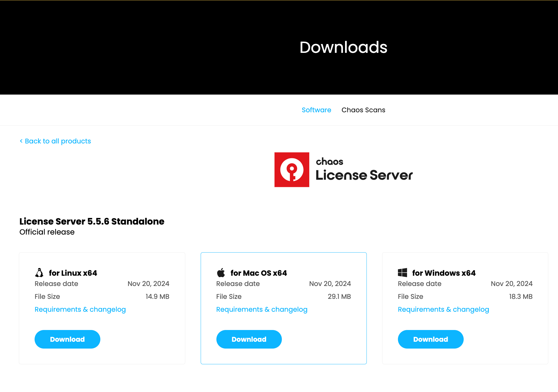This screenshot has width=558, height=392.
Task: Click the Windows logo icon
Action: 402,273
